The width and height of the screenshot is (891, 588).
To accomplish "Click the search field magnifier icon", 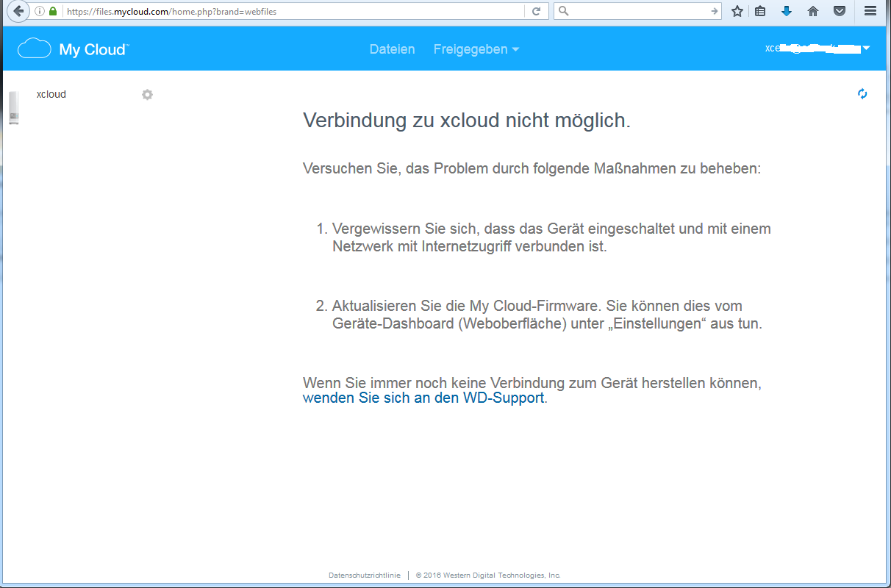I will pyautogui.click(x=563, y=11).
